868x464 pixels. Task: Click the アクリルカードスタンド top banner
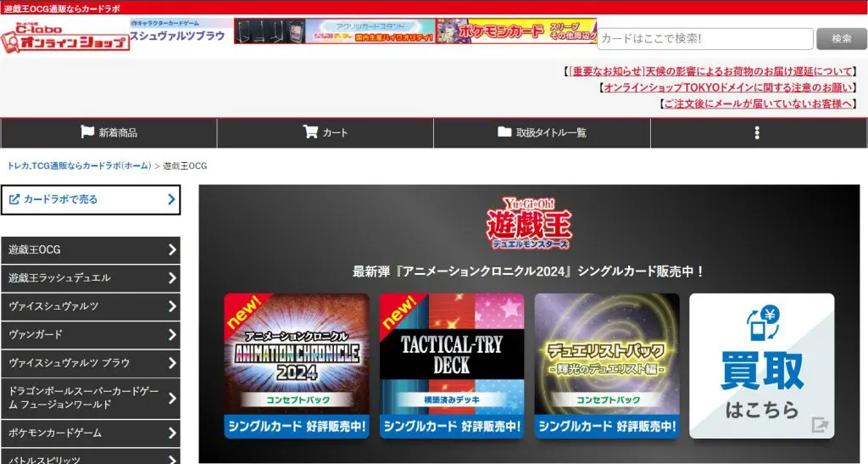[x=334, y=31]
